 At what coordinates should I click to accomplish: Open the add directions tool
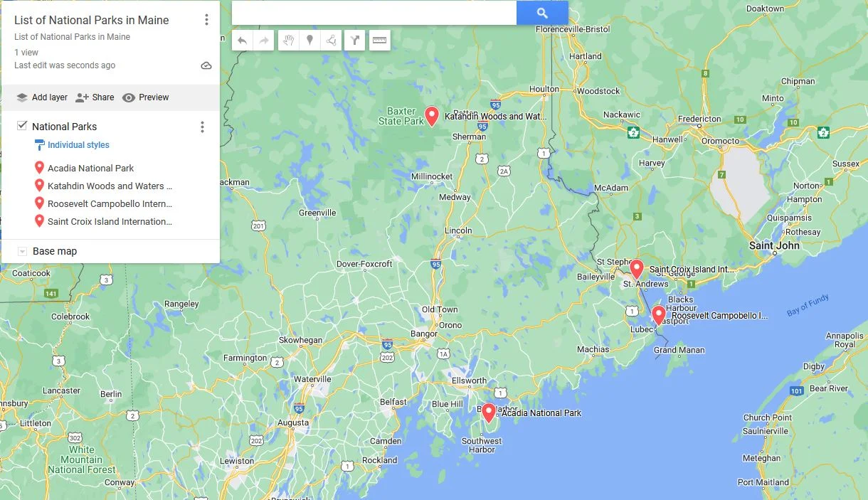(x=355, y=41)
